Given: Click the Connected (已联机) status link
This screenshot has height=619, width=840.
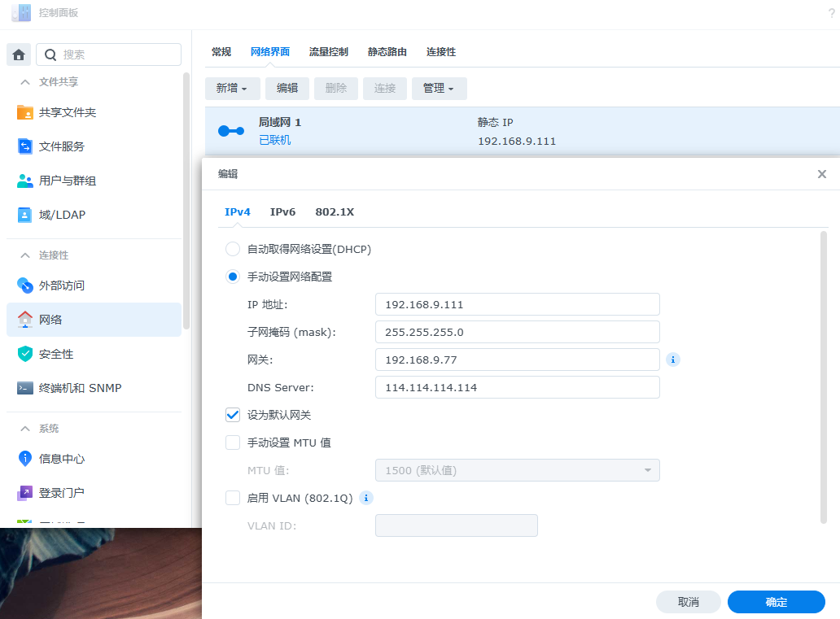Looking at the screenshot, I should [x=275, y=140].
